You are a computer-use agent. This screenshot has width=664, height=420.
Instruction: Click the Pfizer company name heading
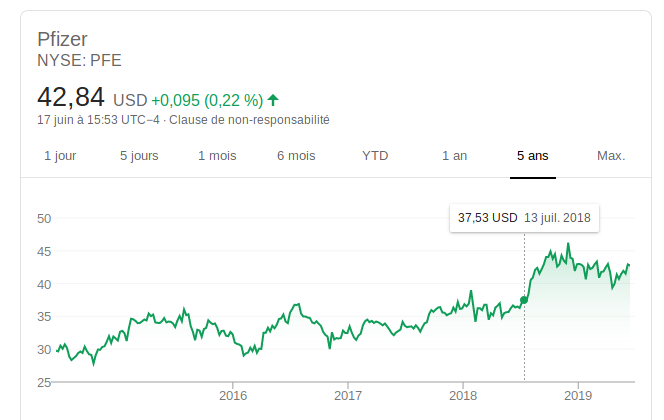point(62,39)
